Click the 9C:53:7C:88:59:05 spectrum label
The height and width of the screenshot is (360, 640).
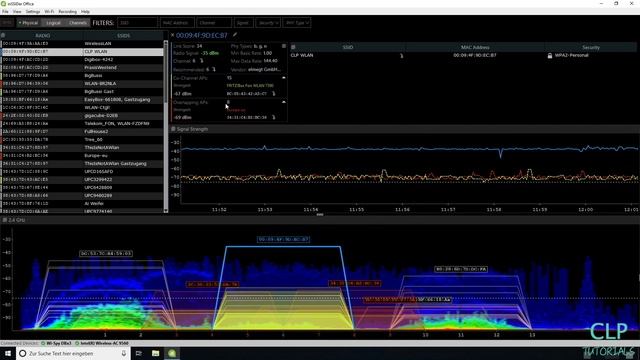pyautogui.click(x=106, y=253)
